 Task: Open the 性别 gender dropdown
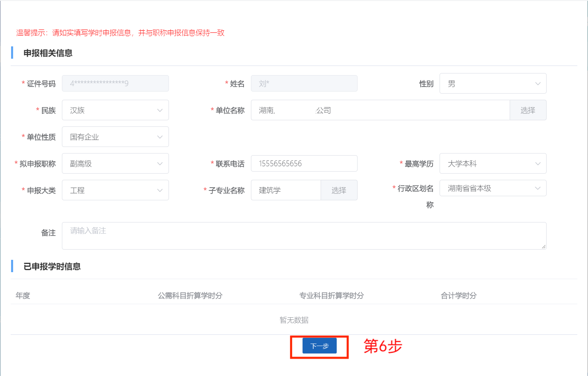tap(492, 84)
